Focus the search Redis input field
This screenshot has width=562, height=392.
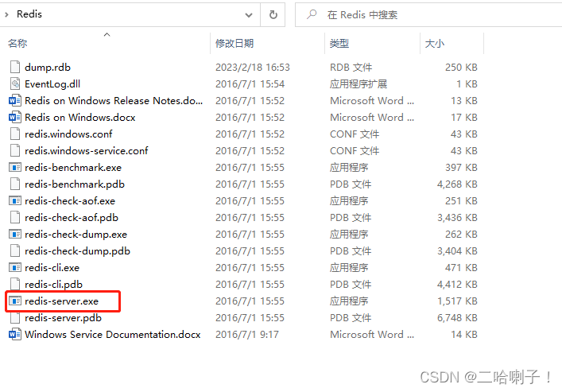point(428,14)
